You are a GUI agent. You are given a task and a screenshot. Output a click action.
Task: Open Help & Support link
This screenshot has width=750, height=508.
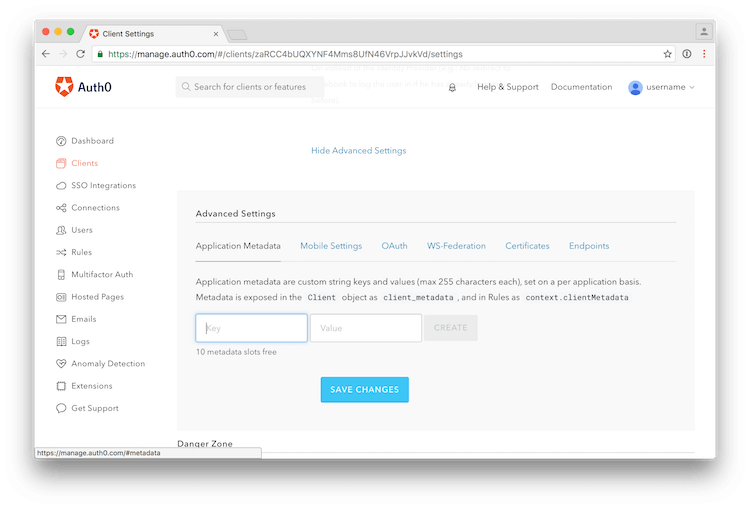507,87
